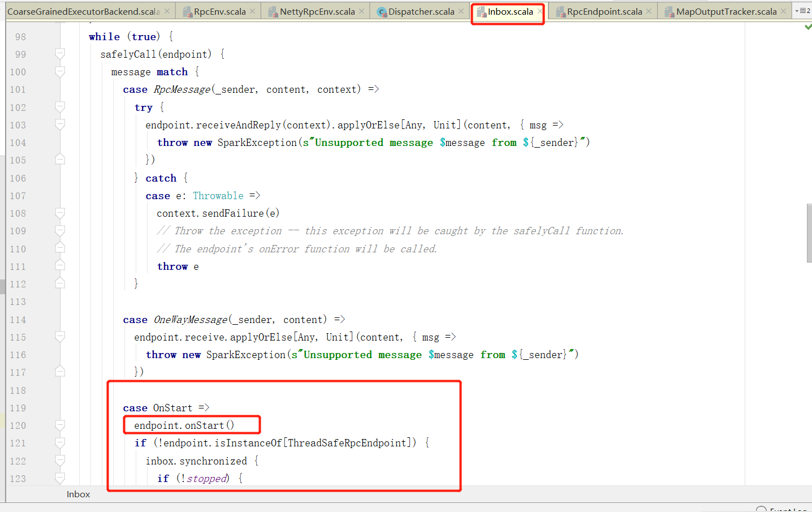Close the CoarseGrainedExecutorBackend.scala tab

167,11
